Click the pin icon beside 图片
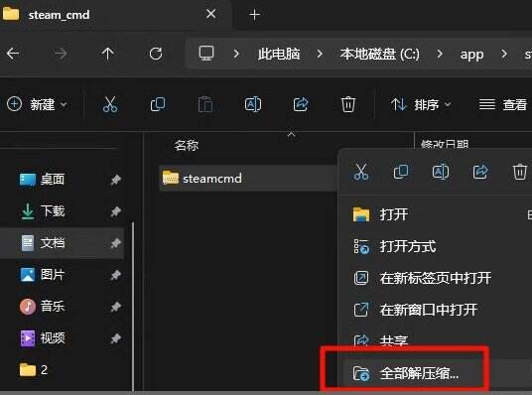This screenshot has height=395, width=532. 116,275
